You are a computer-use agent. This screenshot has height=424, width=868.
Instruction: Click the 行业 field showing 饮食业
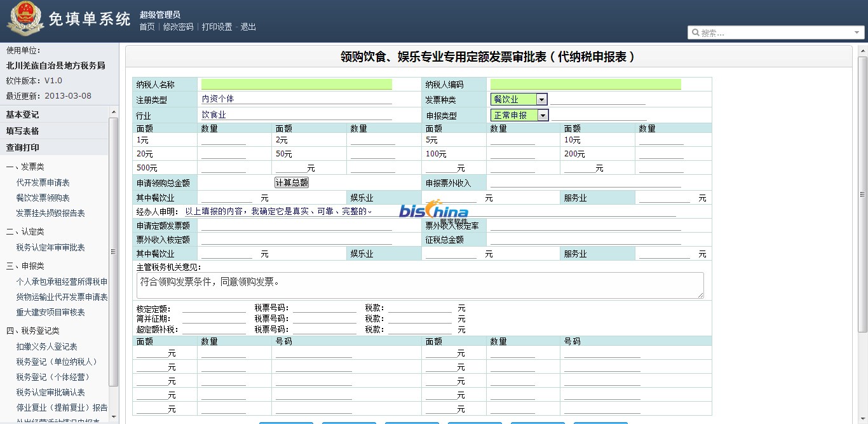click(x=297, y=115)
